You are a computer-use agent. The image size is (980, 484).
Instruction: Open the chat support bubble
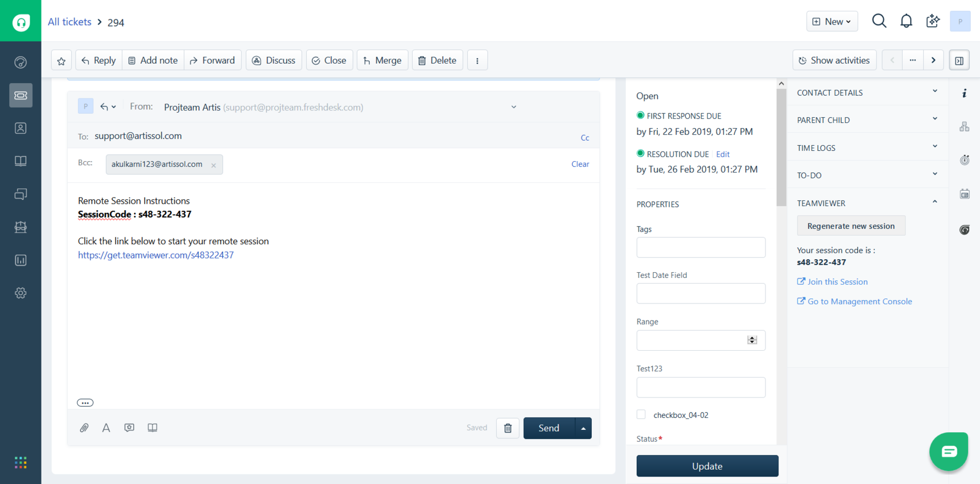click(x=949, y=452)
